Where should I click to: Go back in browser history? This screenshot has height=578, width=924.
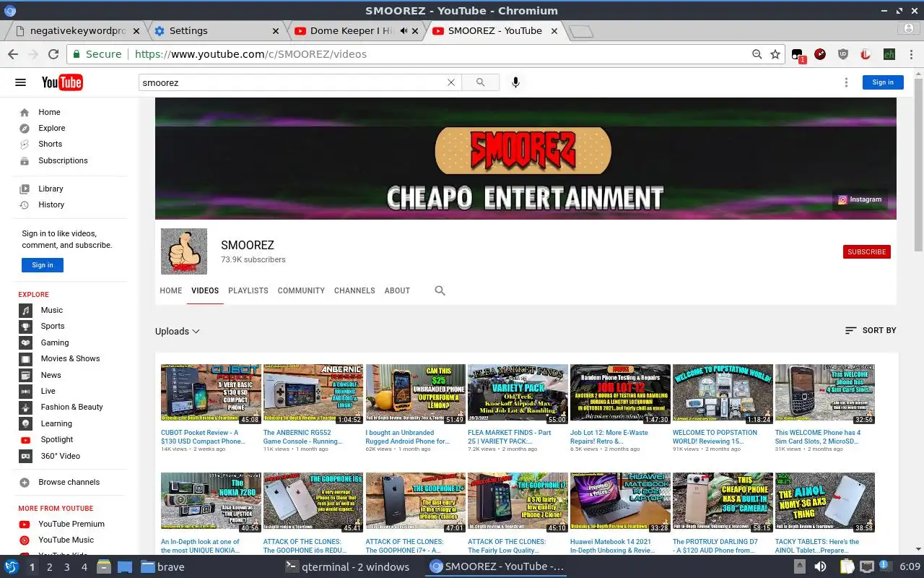tap(13, 54)
